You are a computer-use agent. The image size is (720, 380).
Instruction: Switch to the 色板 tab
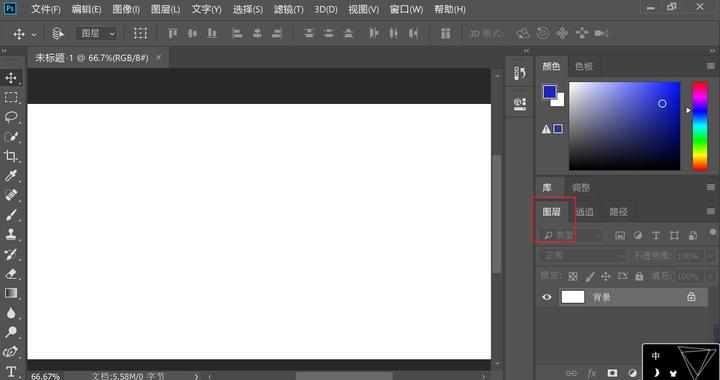(584, 67)
